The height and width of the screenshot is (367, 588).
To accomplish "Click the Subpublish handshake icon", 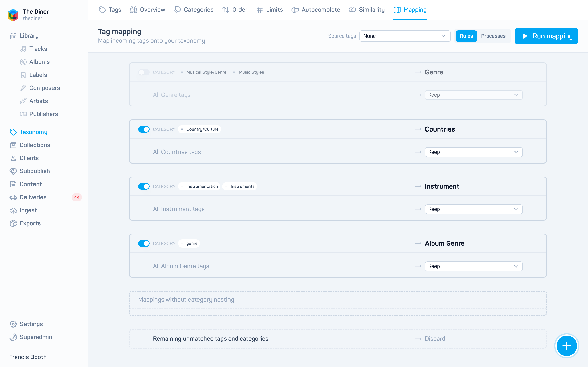I will [13, 171].
